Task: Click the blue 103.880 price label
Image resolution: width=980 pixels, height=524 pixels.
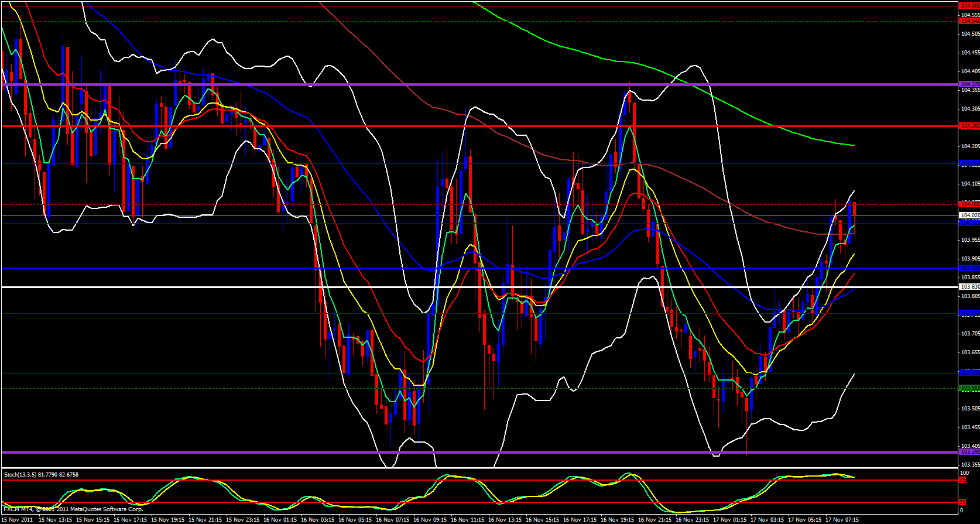Action: click(x=969, y=268)
